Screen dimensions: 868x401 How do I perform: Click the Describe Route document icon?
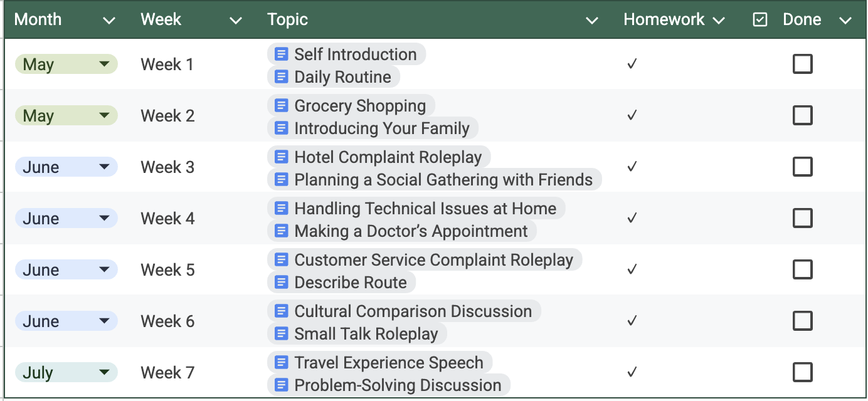coord(282,283)
